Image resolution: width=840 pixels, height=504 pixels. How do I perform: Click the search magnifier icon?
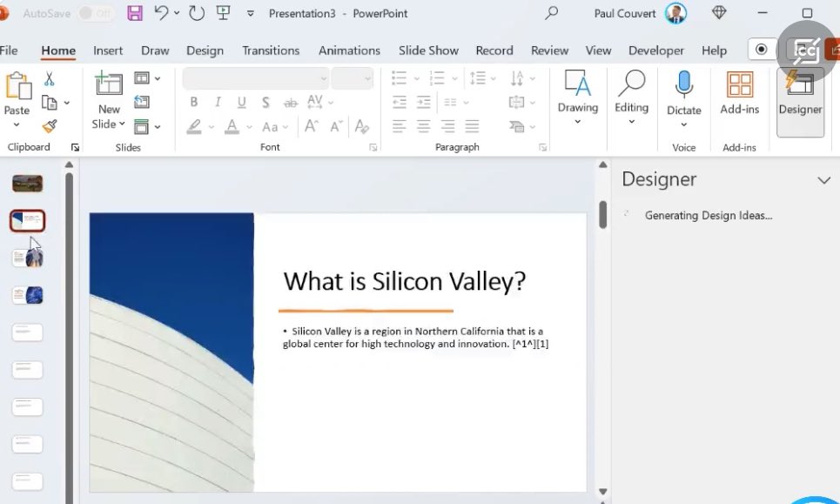(x=551, y=13)
